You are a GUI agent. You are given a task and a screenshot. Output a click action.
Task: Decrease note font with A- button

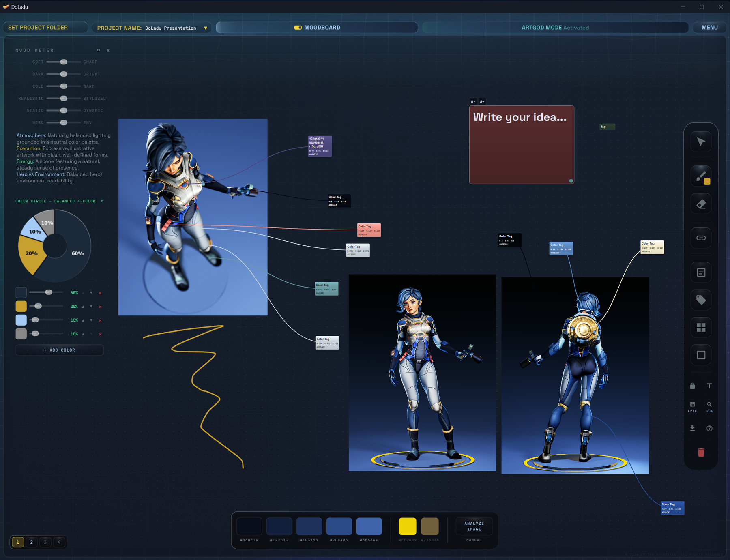(x=473, y=101)
